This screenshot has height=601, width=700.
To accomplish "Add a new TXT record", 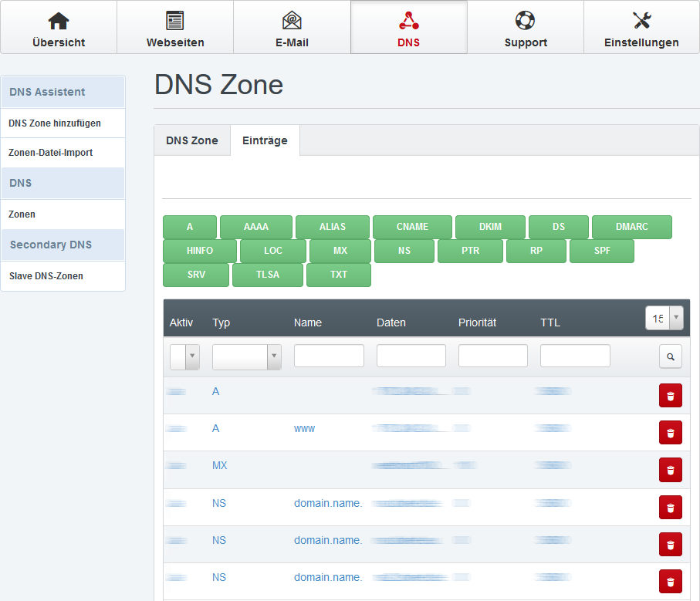I will [339, 275].
